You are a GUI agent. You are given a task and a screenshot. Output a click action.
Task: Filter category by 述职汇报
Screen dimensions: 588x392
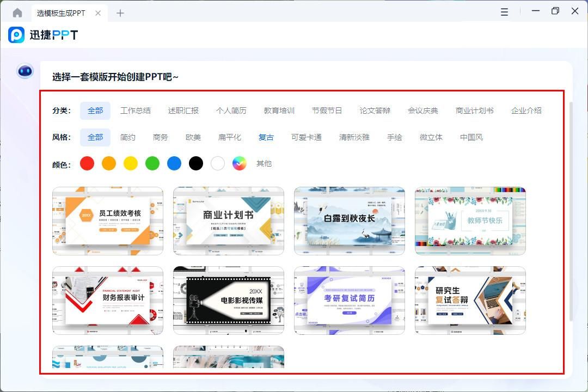pyautogui.click(x=183, y=111)
